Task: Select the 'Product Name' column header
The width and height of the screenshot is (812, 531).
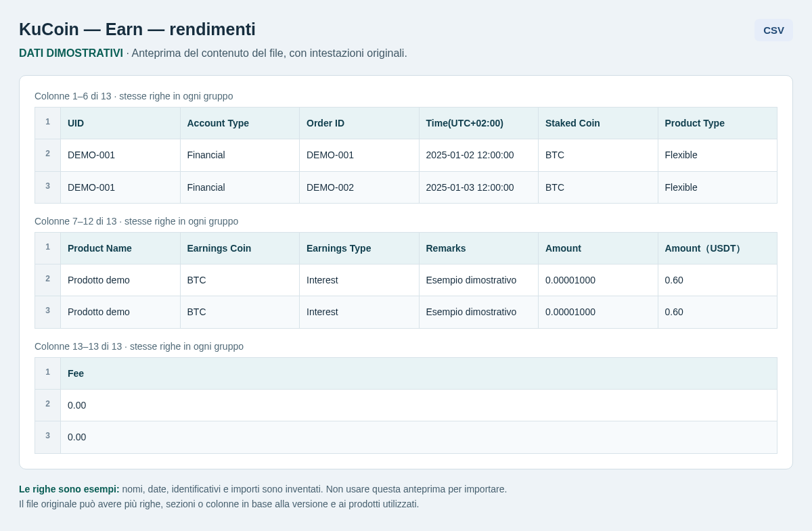Action: (120, 248)
